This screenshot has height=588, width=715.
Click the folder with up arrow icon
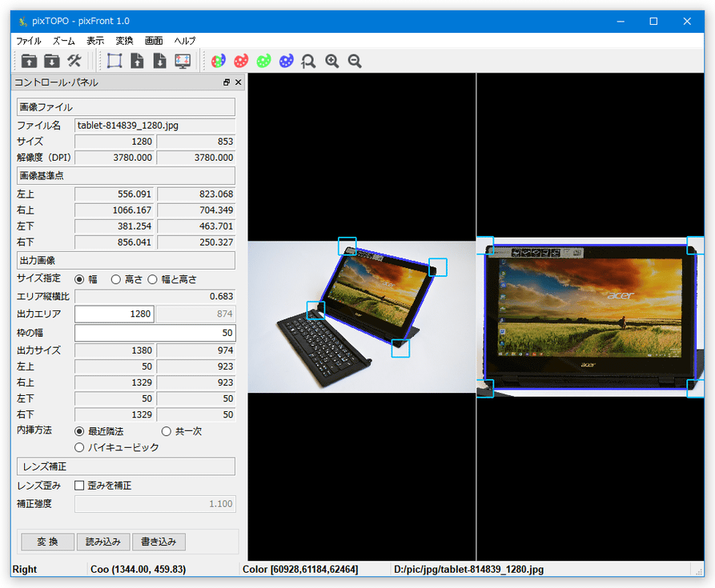[x=29, y=61]
